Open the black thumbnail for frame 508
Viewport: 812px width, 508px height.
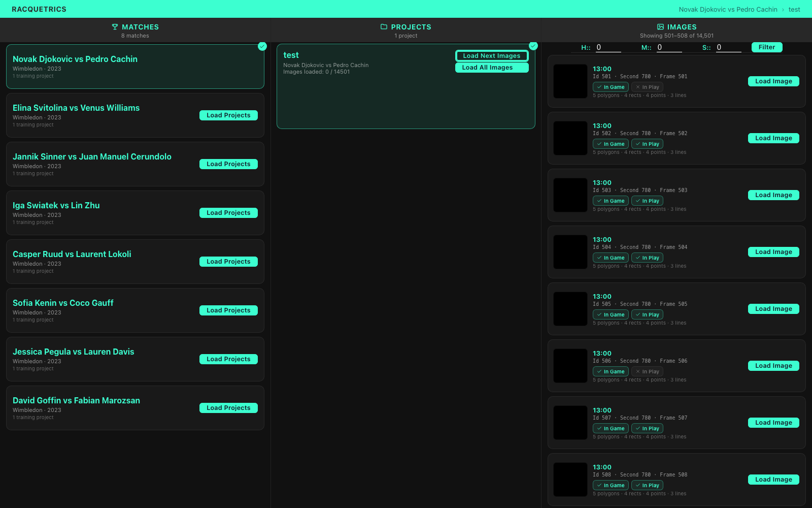(x=570, y=480)
